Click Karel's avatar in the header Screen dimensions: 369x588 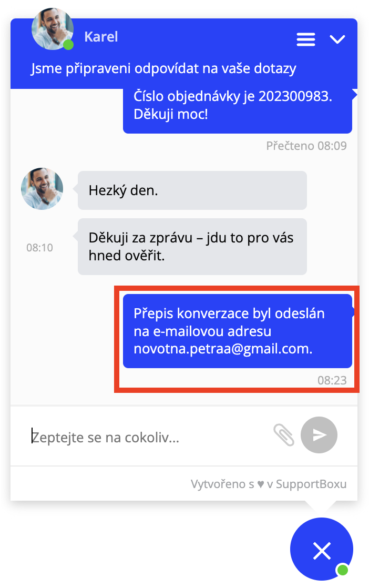pyautogui.click(x=53, y=29)
